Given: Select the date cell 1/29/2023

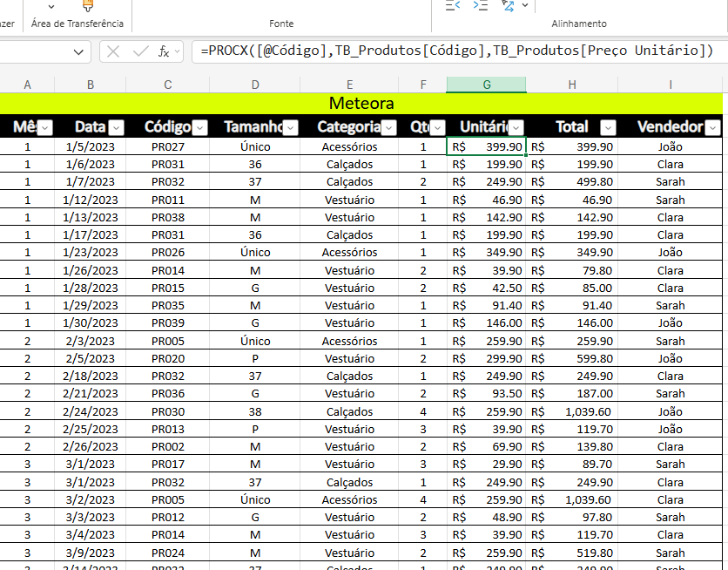Looking at the screenshot, I should (90, 306).
